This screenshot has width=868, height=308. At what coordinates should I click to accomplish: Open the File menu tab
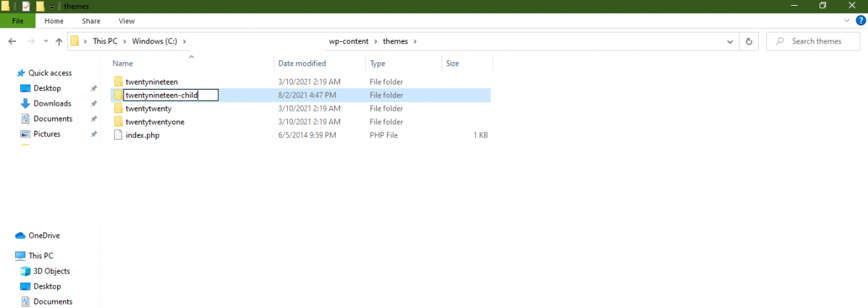pyautogui.click(x=18, y=21)
